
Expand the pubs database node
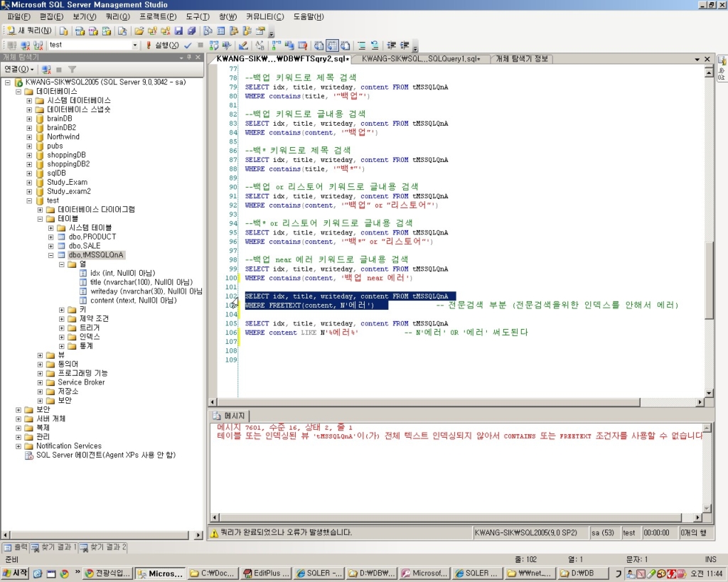point(29,146)
